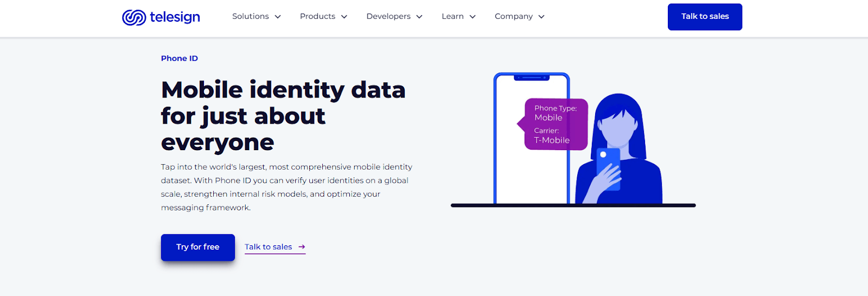Open the Company menu
The width and height of the screenshot is (868, 296).
[x=513, y=16]
